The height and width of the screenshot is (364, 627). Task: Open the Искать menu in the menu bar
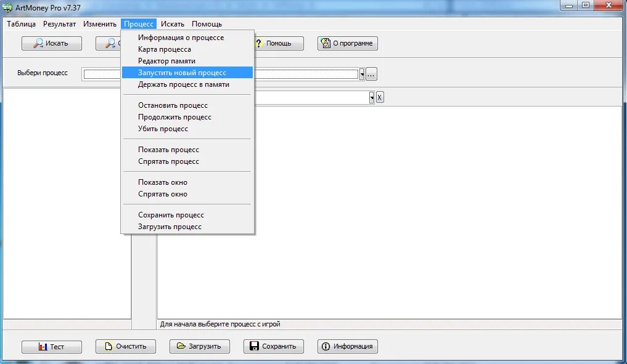pyautogui.click(x=173, y=24)
